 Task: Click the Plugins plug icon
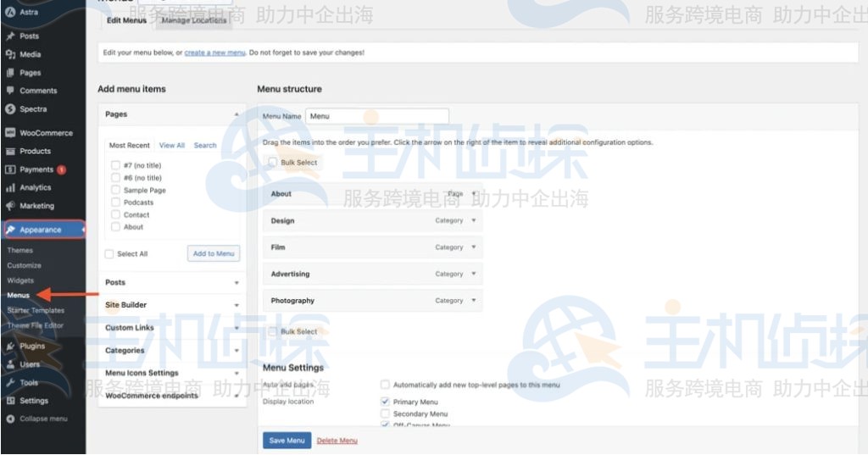pyautogui.click(x=10, y=347)
